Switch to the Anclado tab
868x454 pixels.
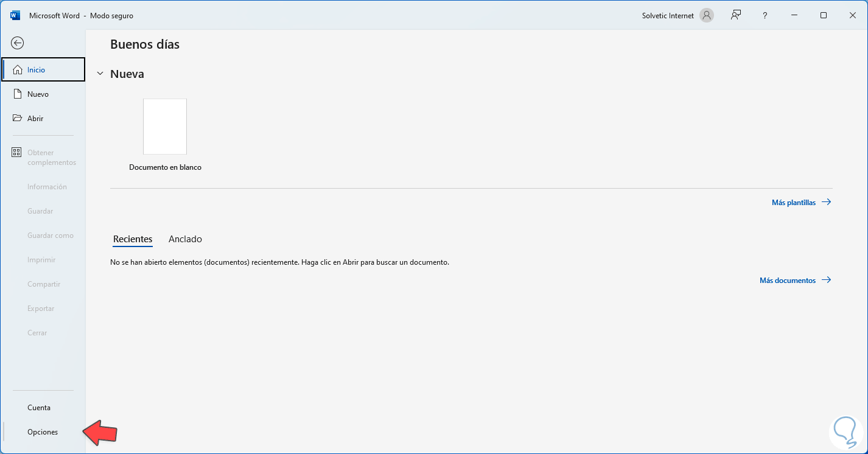click(x=185, y=239)
